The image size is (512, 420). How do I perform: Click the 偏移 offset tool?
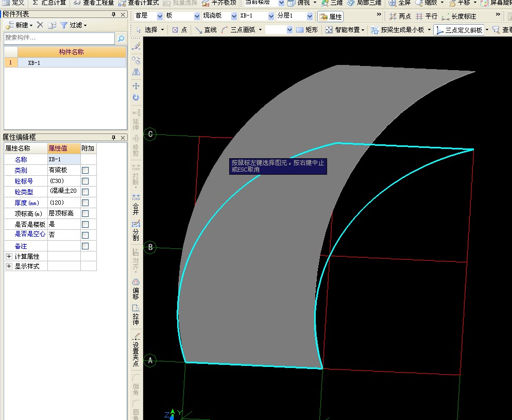point(136,289)
